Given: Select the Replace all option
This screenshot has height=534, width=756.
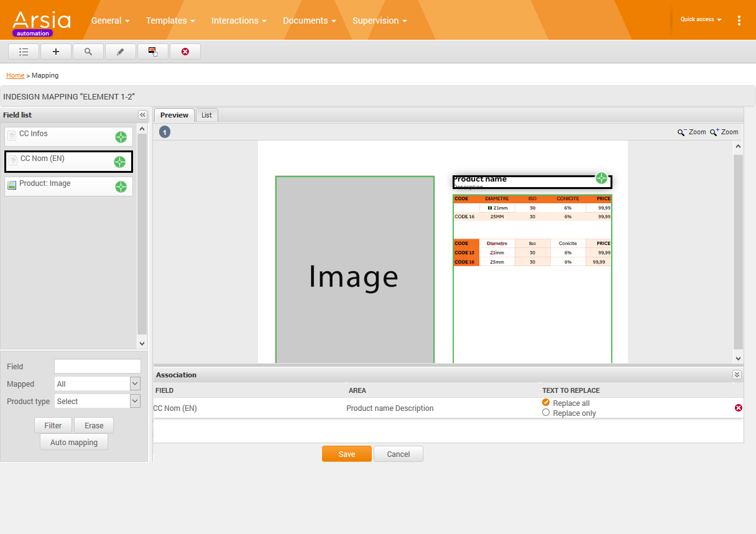Looking at the screenshot, I should (546, 403).
